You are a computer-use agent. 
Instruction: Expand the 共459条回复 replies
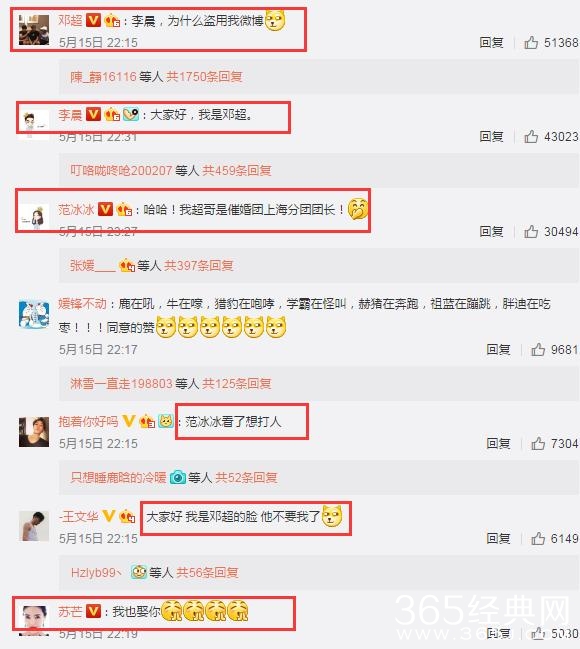pos(237,171)
